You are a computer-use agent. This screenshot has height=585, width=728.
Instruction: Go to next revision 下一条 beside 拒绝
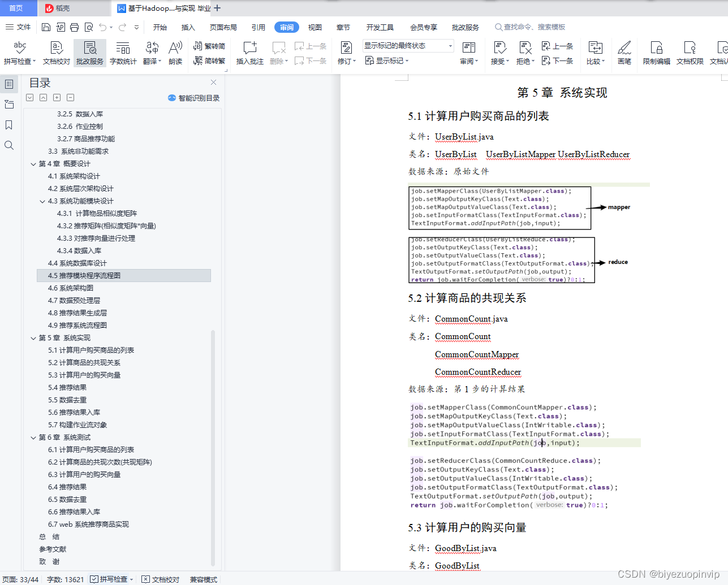click(x=557, y=60)
